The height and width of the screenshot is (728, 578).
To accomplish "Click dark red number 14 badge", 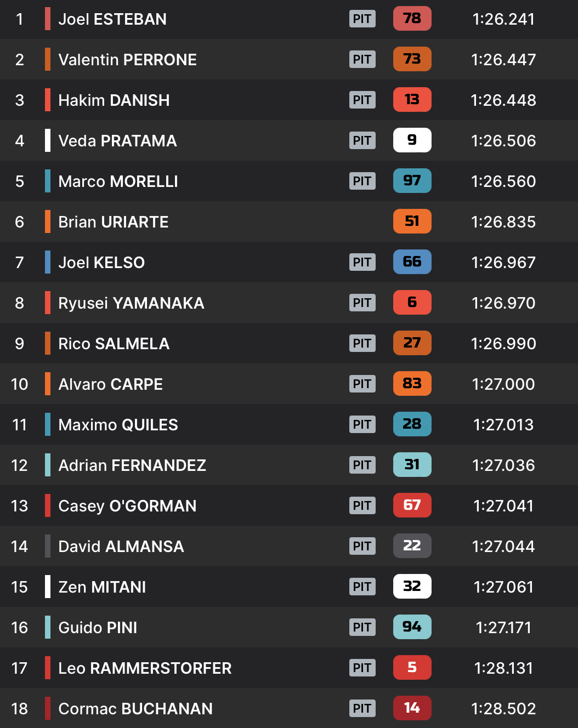I will click(x=412, y=708).
